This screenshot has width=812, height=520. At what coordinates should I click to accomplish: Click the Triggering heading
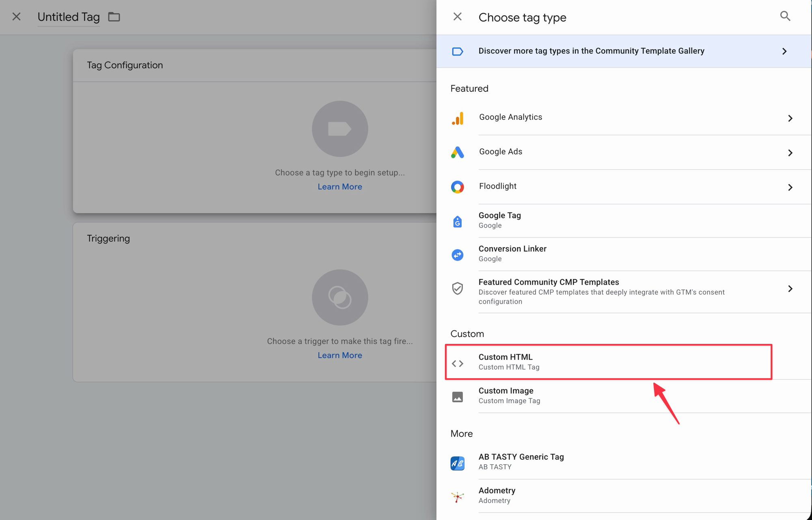(108, 238)
